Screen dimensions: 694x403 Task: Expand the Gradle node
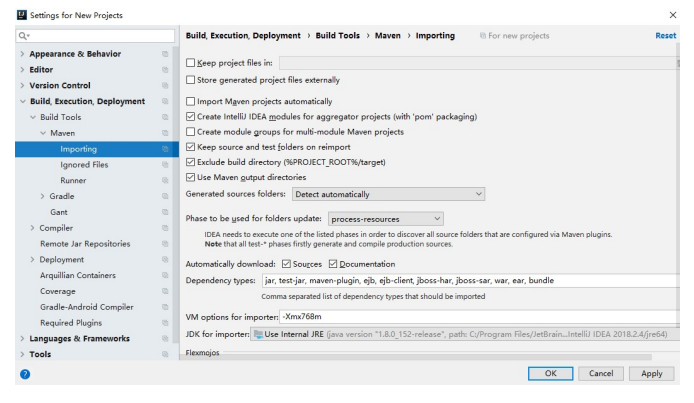point(42,196)
